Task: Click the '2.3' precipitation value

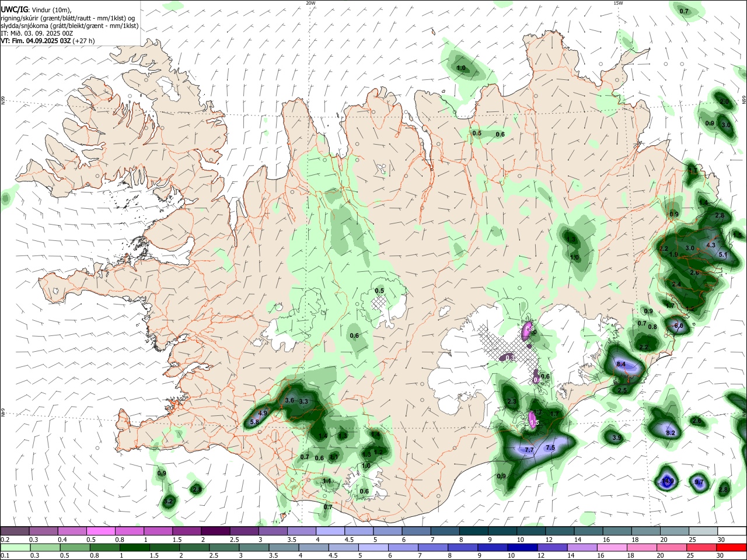Action: click(512, 401)
